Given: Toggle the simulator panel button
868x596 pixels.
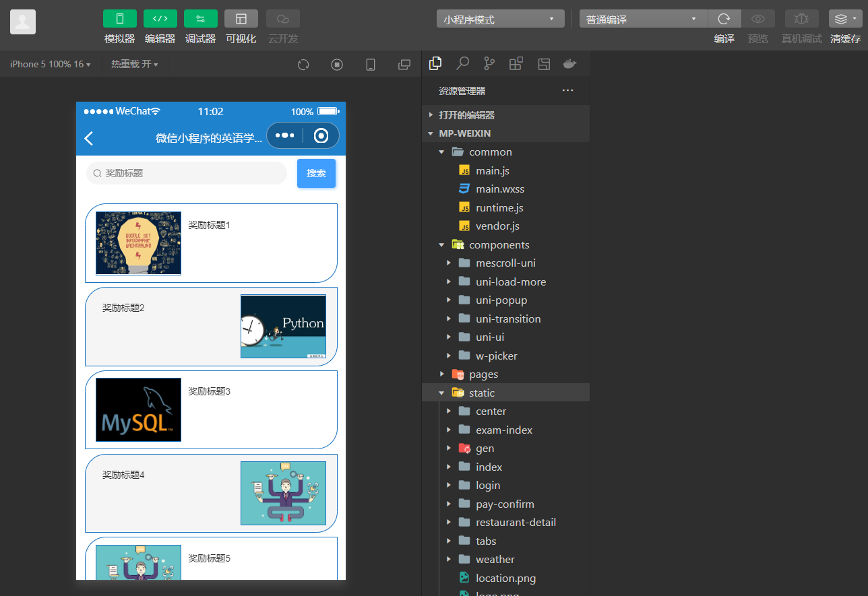Looking at the screenshot, I should pos(120,19).
